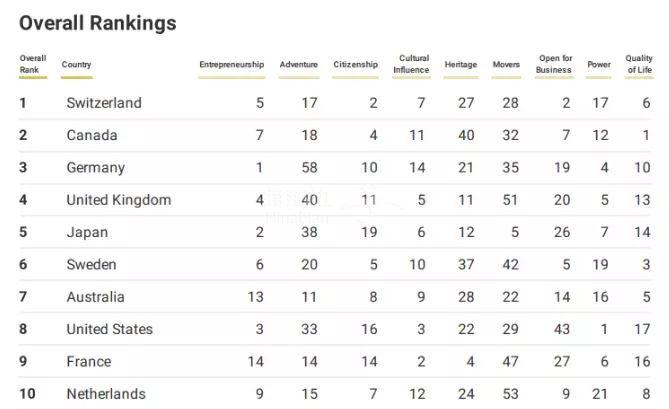Open the Switzerland country entry
Image resolution: width=669 pixels, height=409 pixels.
104,103
